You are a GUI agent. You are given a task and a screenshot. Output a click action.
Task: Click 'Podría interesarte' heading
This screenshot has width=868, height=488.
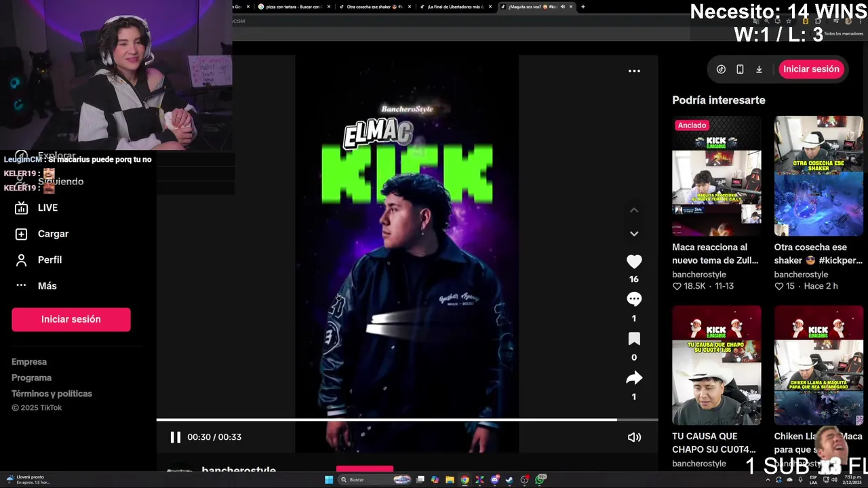(x=719, y=100)
